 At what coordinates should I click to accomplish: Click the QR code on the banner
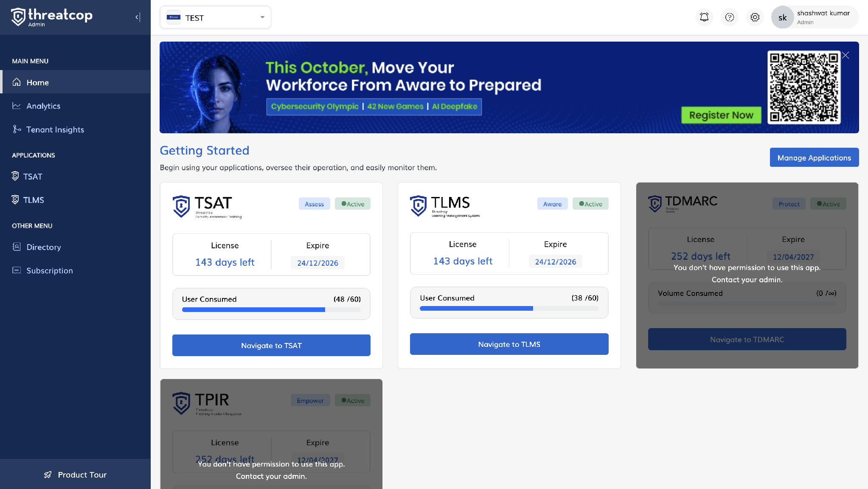tap(804, 87)
